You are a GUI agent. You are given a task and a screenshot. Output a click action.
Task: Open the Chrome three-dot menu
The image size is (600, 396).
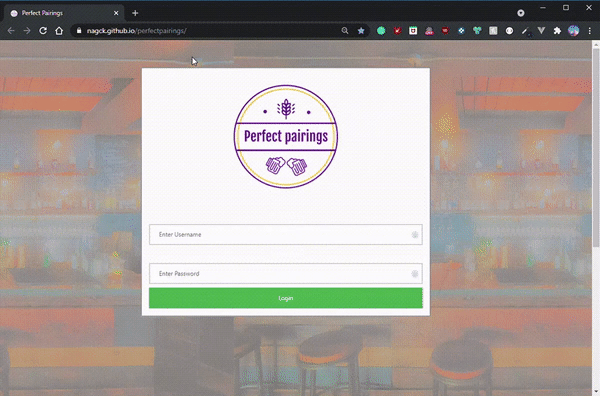[x=590, y=31]
